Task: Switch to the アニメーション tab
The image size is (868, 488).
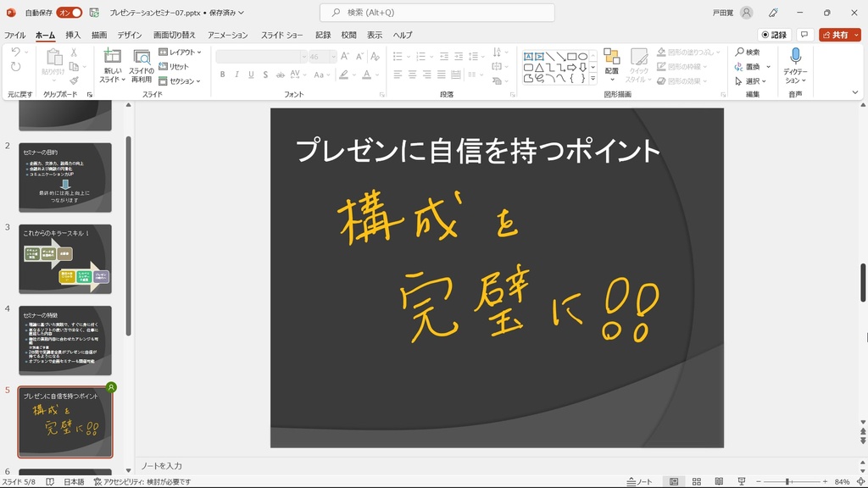Action: [x=227, y=35]
